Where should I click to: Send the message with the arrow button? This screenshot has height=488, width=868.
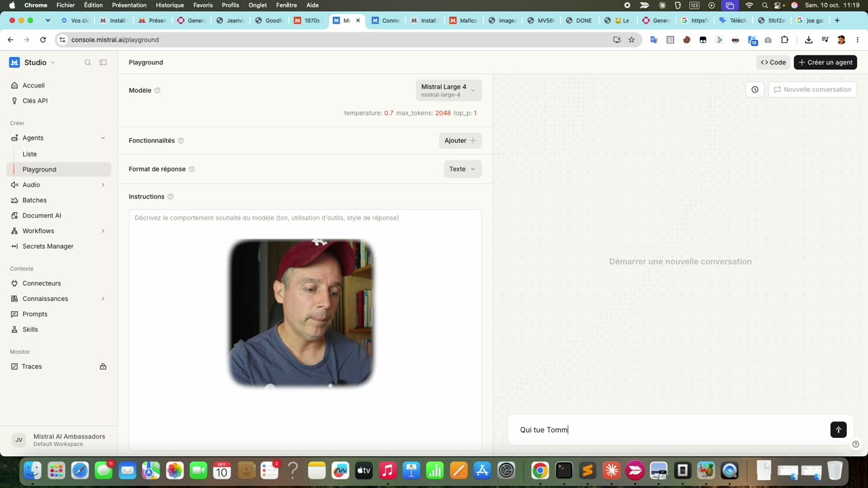pos(838,430)
